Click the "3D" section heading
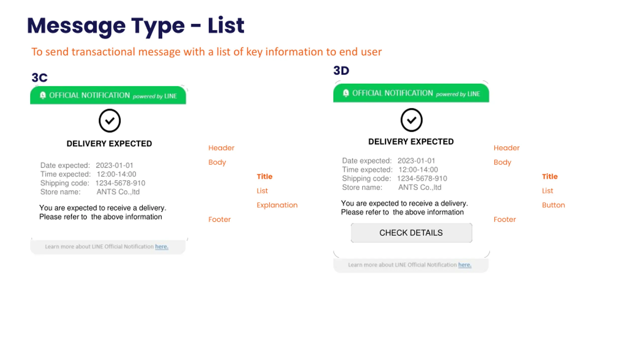This screenshot has height=362, width=644. pos(341,71)
